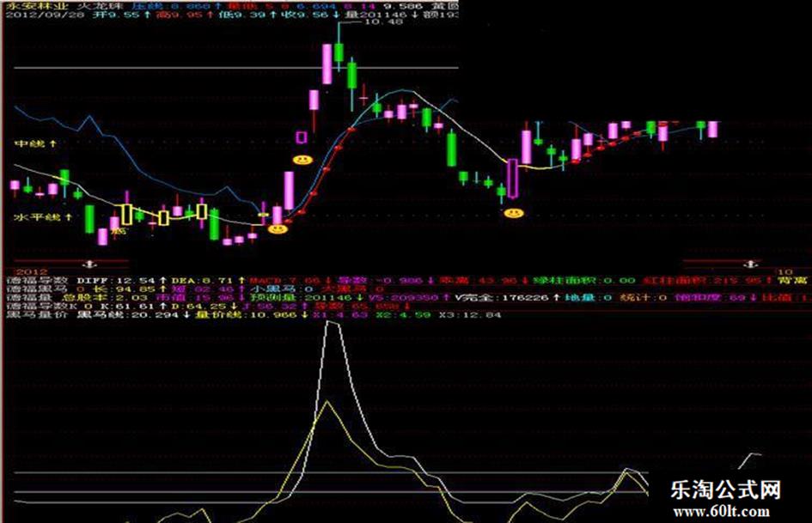Click the volume value 量201146
The height and width of the screenshot is (523, 812).
coord(375,15)
